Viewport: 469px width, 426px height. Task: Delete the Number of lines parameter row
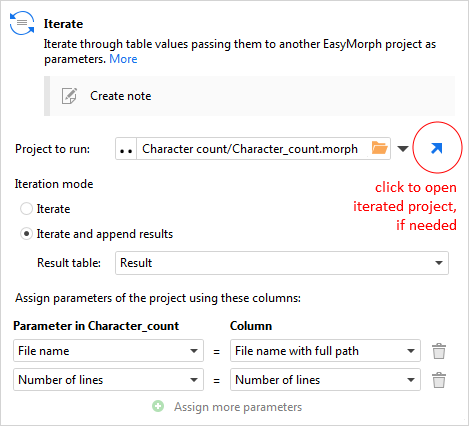coord(439,380)
